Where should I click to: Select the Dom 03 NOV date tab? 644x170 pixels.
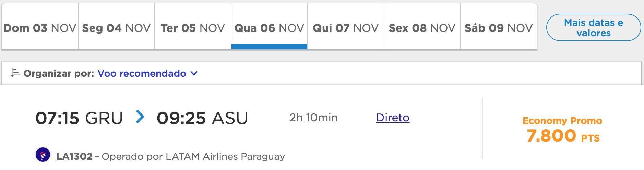point(40,27)
